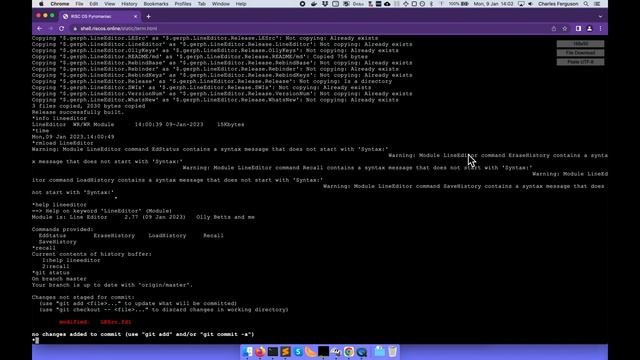
Task: Click the 'Current contents of history buffer:' line
Action: (x=92, y=254)
